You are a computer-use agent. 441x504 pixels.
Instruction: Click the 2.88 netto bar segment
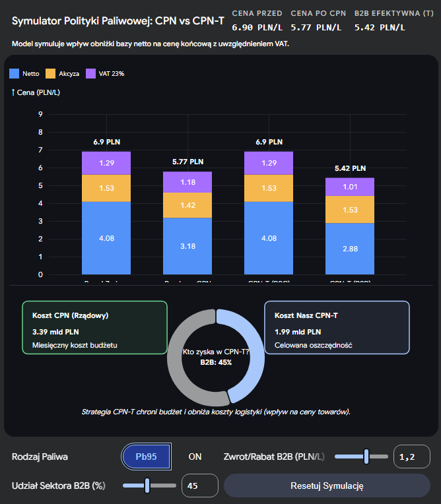point(350,249)
